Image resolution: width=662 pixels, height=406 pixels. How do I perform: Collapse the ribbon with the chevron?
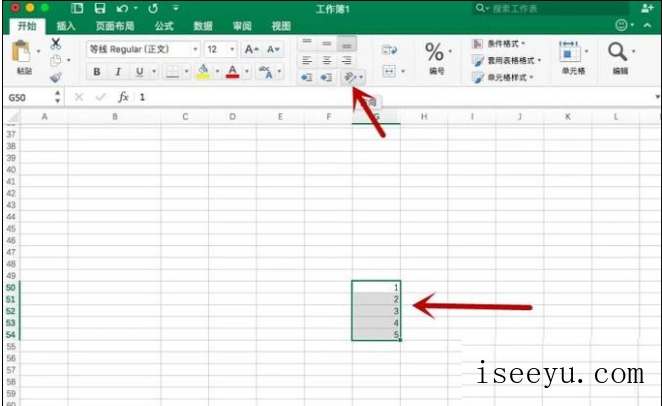[647, 25]
